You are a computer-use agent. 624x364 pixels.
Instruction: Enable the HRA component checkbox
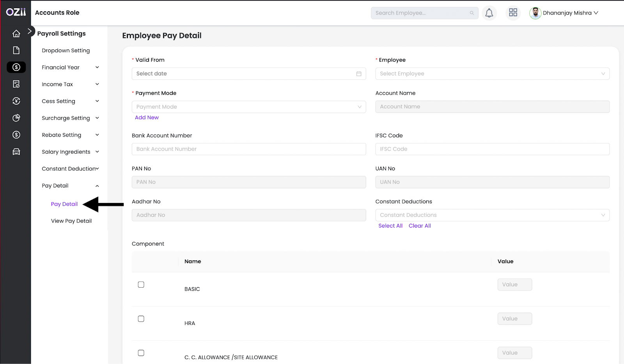click(x=141, y=319)
